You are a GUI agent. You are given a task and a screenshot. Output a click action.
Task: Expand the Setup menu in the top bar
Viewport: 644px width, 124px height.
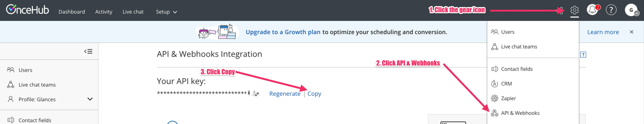click(x=166, y=12)
